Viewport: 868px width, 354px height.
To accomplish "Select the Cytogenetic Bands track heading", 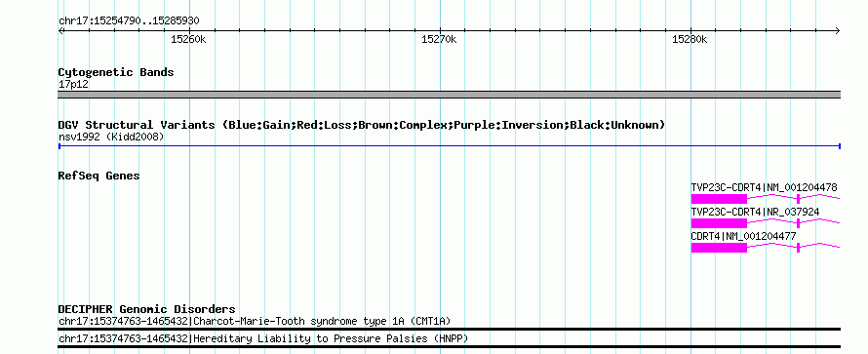I will point(116,72).
